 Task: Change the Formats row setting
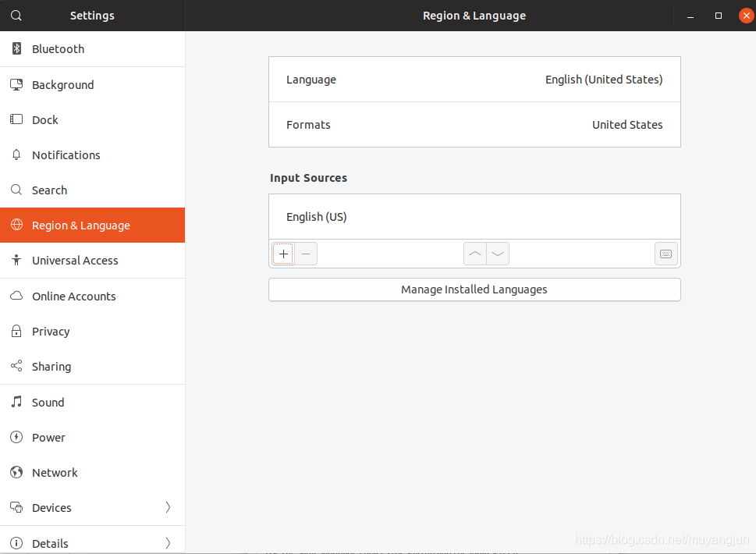[x=474, y=124]
